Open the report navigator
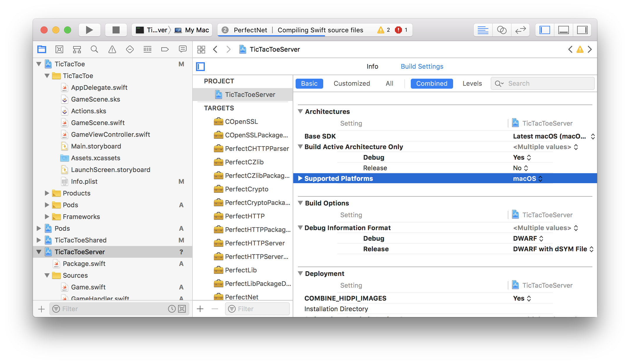Viewport: 630px width, 364px height. (x=182, y=49)
